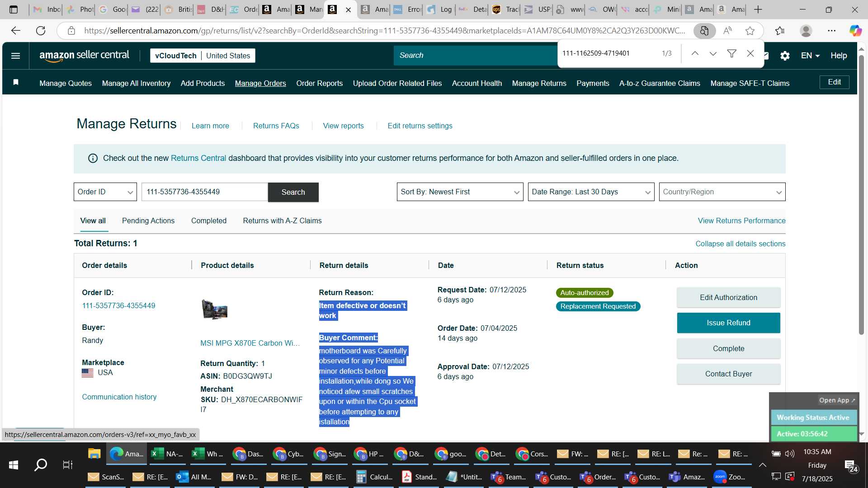Click the Edit button in nav bar

point(834,82)
